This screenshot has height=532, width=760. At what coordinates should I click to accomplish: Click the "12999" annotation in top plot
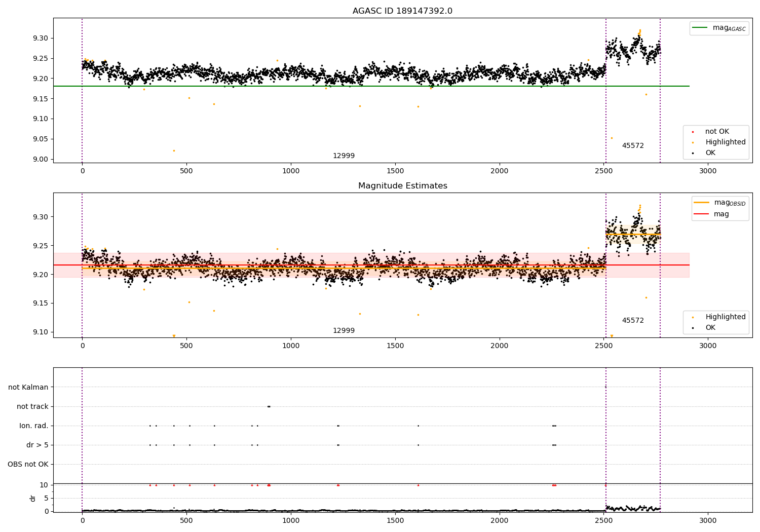pos(344,156)
